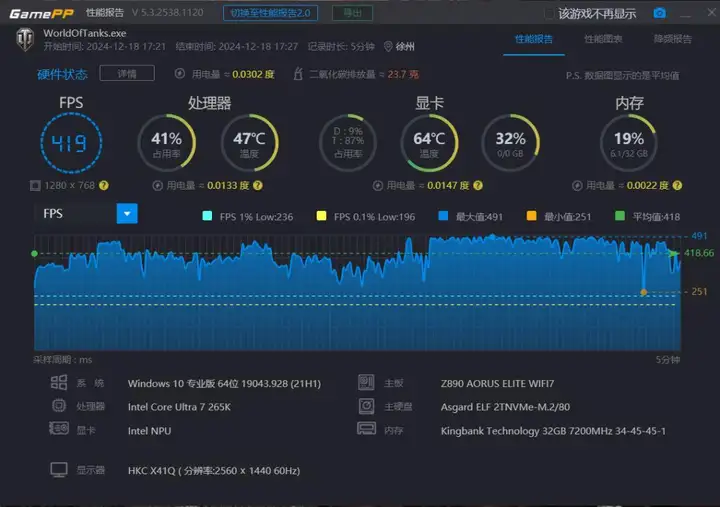
Task: Close the GamePP report window
Action: 711,12
